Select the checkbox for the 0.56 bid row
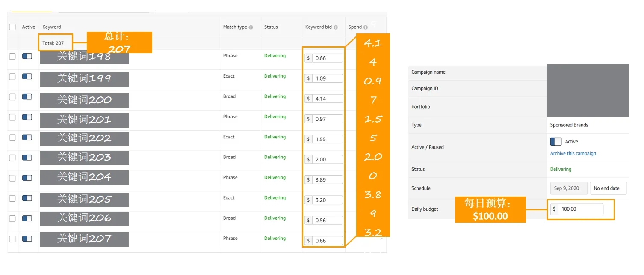This screenshot has width=644, height=275. pyautogui.click(x=12, y=218)
